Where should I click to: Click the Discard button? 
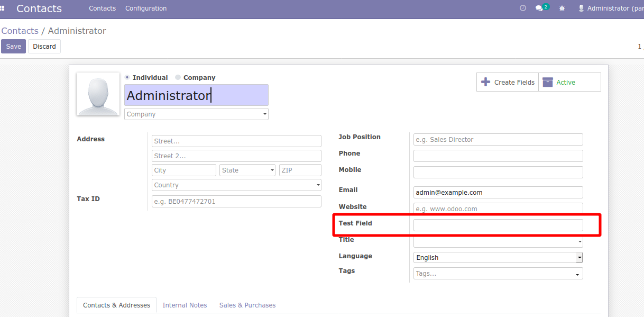pos(44,47)
